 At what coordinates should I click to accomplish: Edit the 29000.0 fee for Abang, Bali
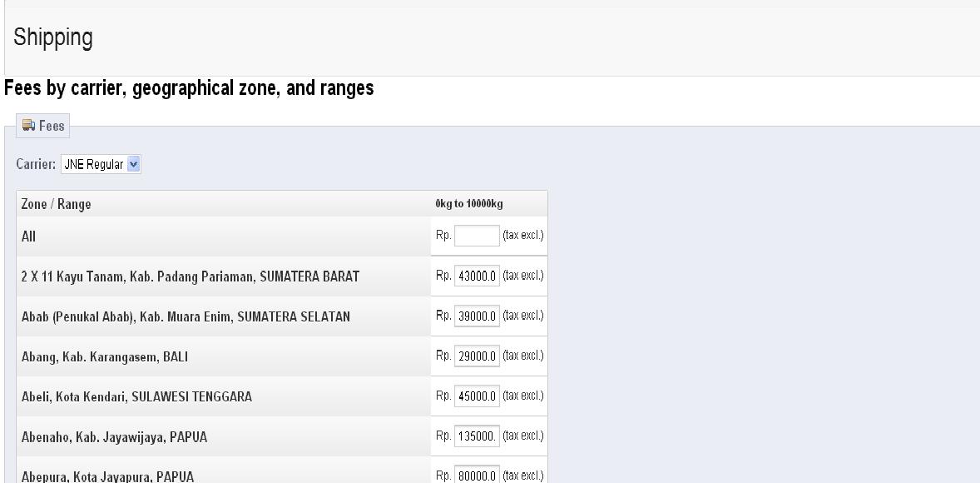coord(477,356)
